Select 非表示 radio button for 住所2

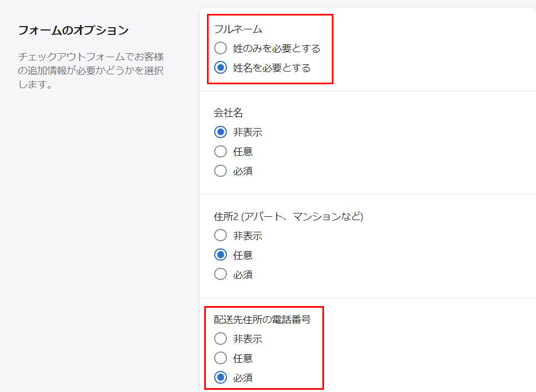[220, 235]
